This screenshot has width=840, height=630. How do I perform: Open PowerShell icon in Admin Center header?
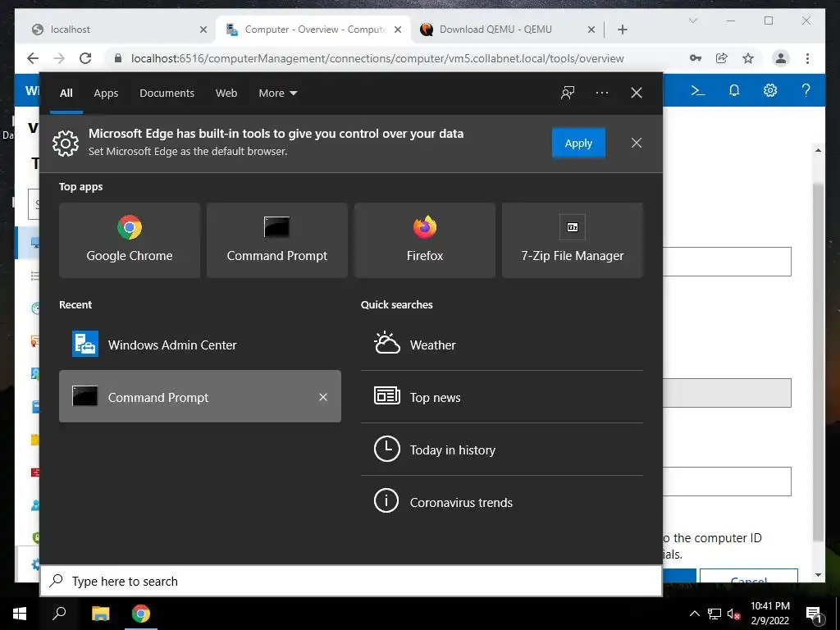(697, 90)
